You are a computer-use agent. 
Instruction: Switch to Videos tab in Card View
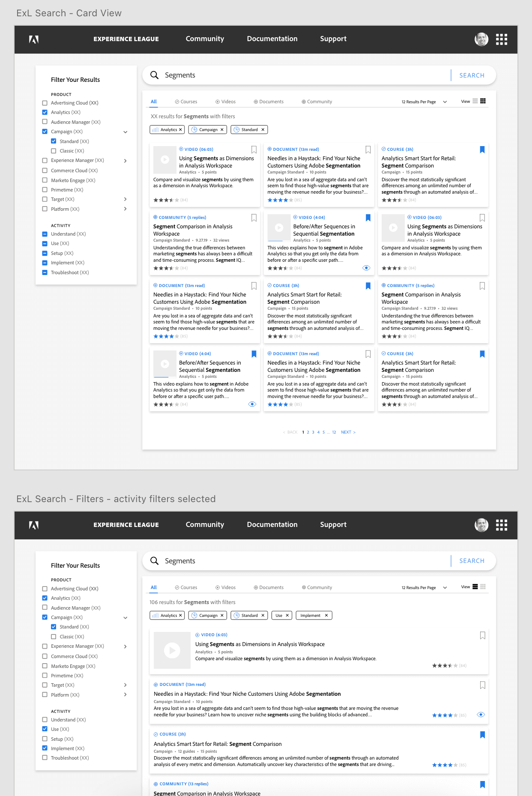click(x=226, y=102)
